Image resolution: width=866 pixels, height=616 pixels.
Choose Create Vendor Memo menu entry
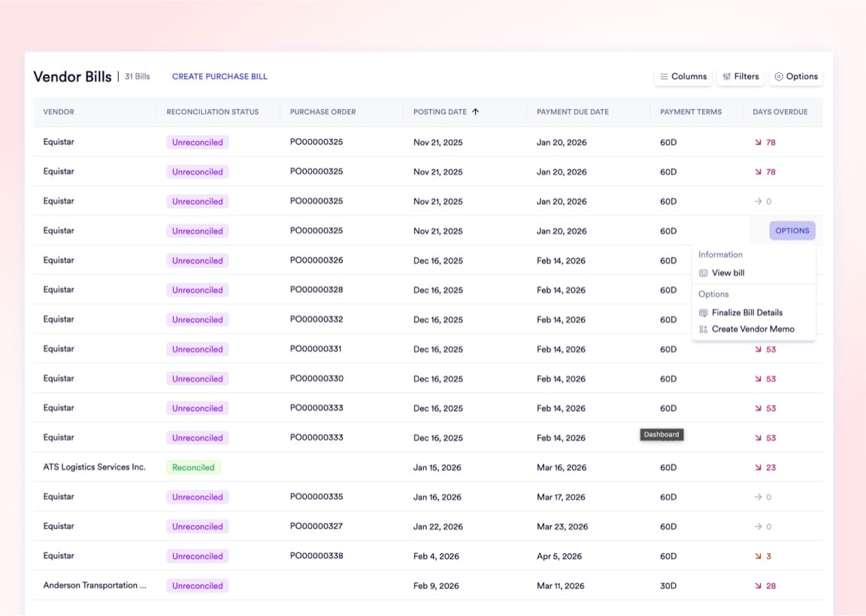[x=752, y=329]
